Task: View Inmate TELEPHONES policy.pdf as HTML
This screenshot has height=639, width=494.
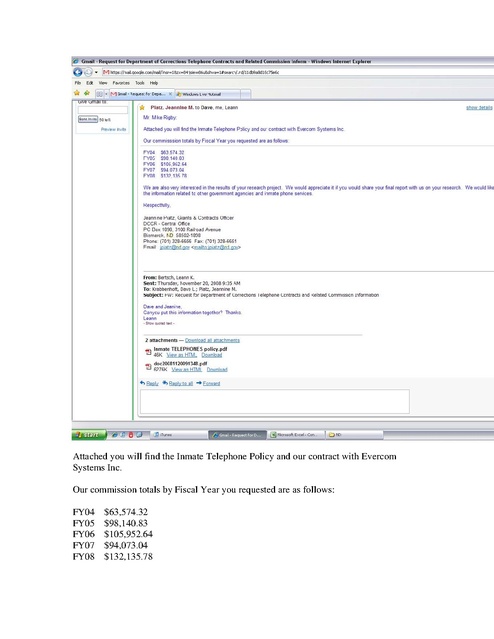Action: pos(181,355)
